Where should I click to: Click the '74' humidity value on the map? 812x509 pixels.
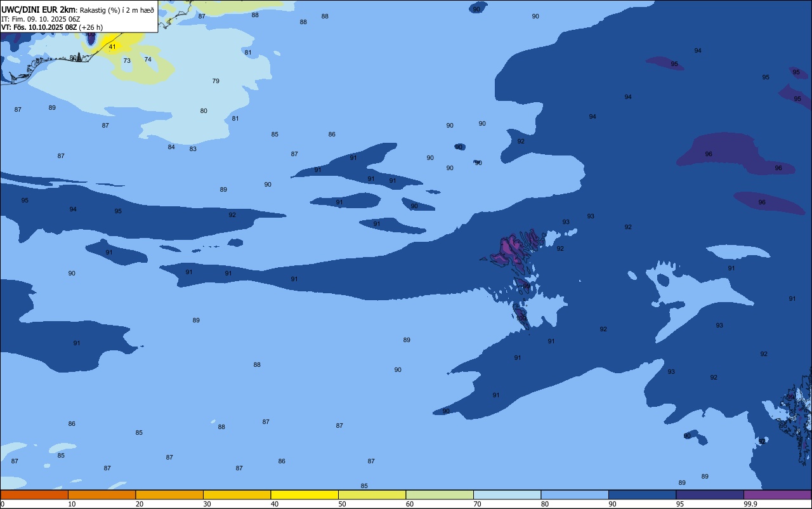pyautogui.click(x=148, y=60)
